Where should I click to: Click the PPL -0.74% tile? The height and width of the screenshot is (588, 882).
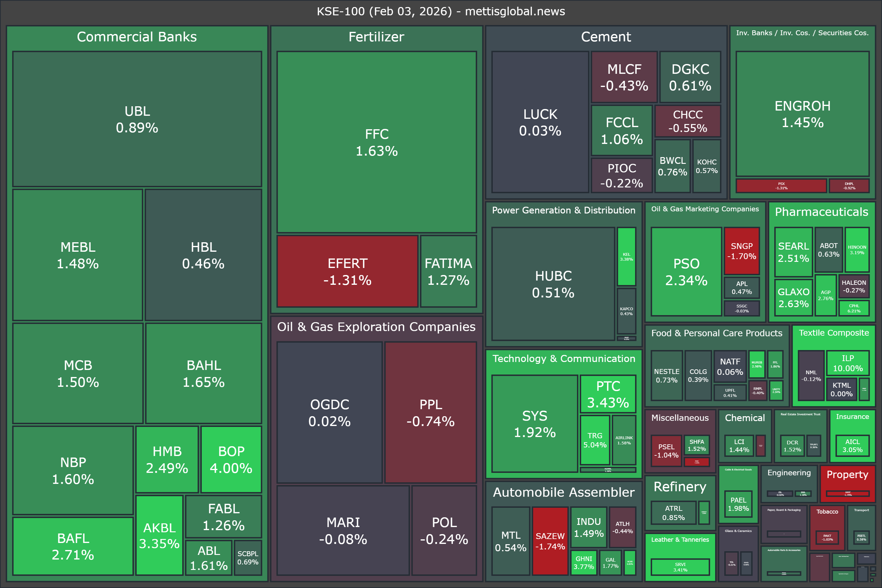pos(431,413)
